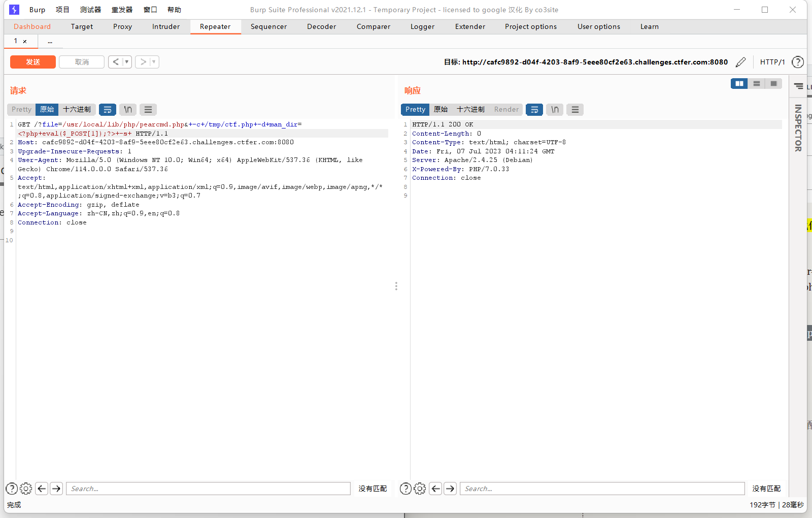The image size is (812, 518).
Task: Toggle request non-printable \n characters
Action: click(x=128, y=109)
